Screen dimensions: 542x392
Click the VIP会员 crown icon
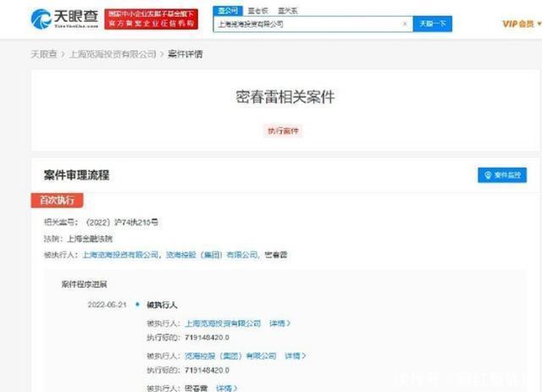tap(512, 25)
